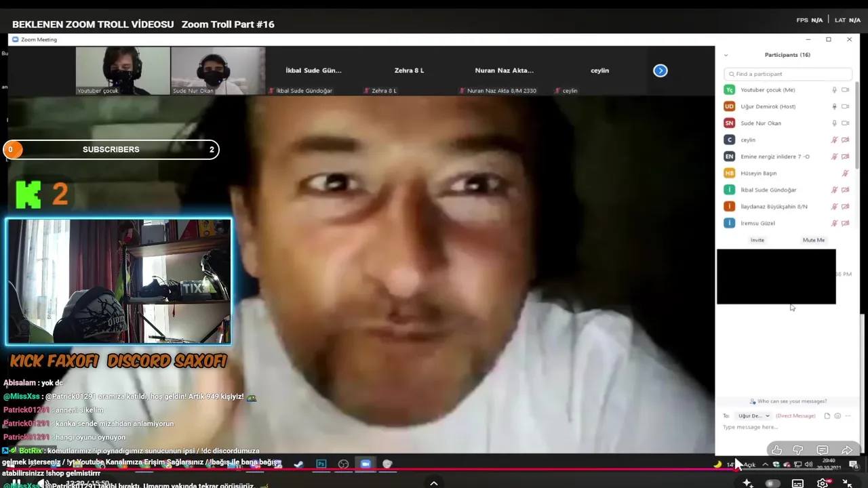868x488 pixels.
Task: Click İremsu Güzel camera-off icon
Action: click(x=845, y=223)
